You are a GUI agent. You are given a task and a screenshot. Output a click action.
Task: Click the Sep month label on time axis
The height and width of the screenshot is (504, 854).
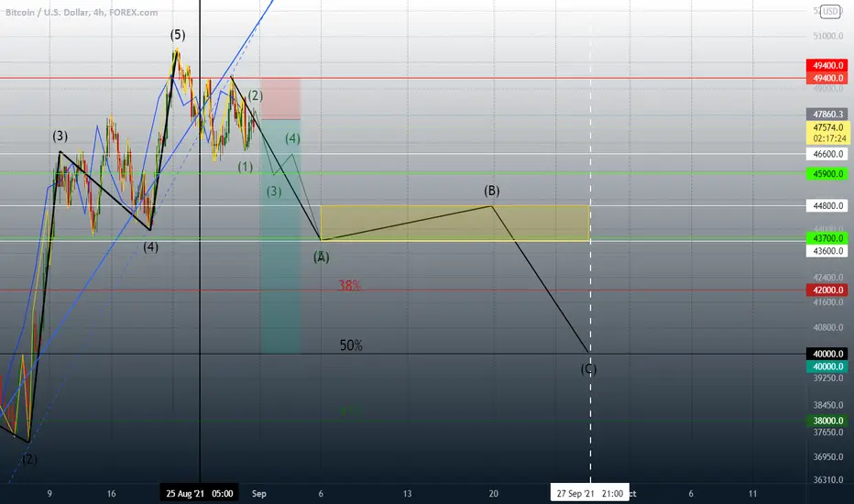[258, 494]
